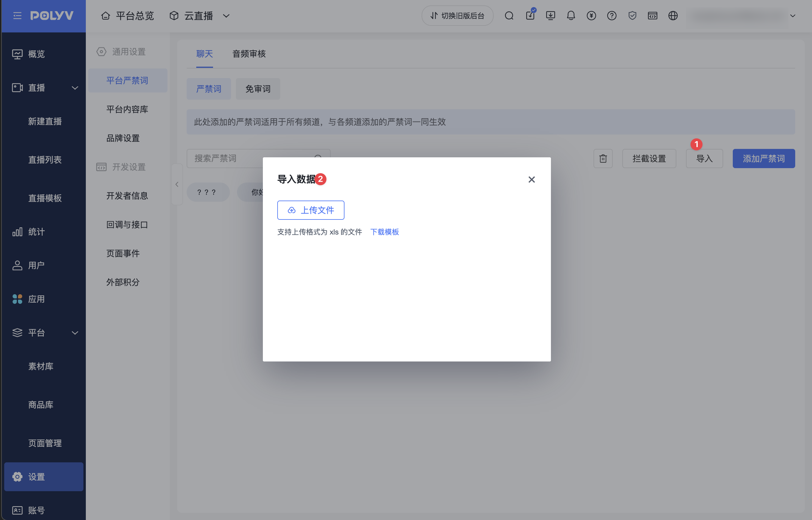
Task: Open the billing yen icon
Action: 591,16
